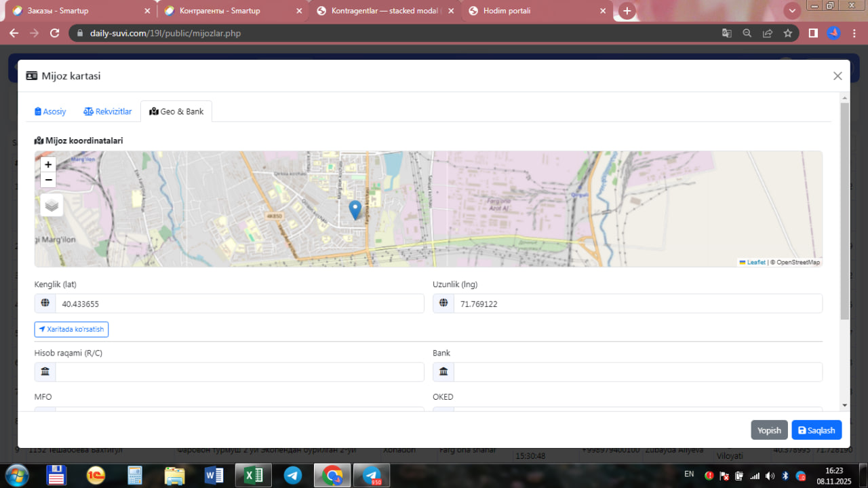Click the blue location marker on map
Viewport: 868px width, 488px height.
(x=355, y=210)
